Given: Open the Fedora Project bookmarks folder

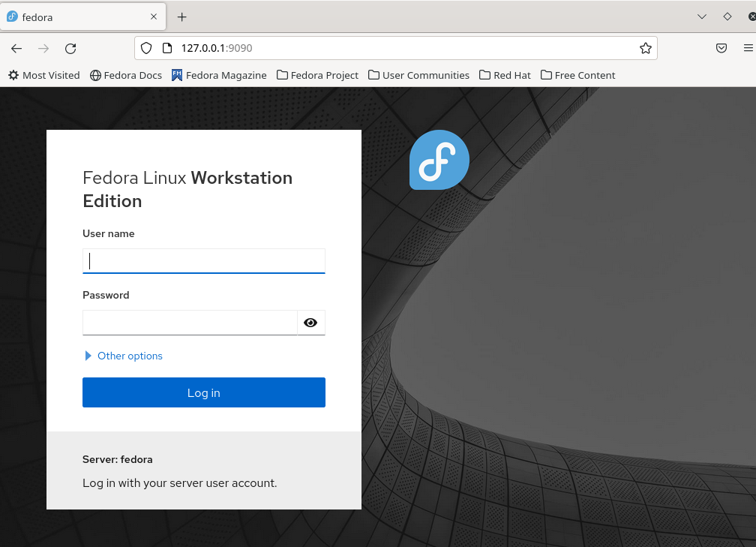Looking at the screenshot, I should [317, 75].
